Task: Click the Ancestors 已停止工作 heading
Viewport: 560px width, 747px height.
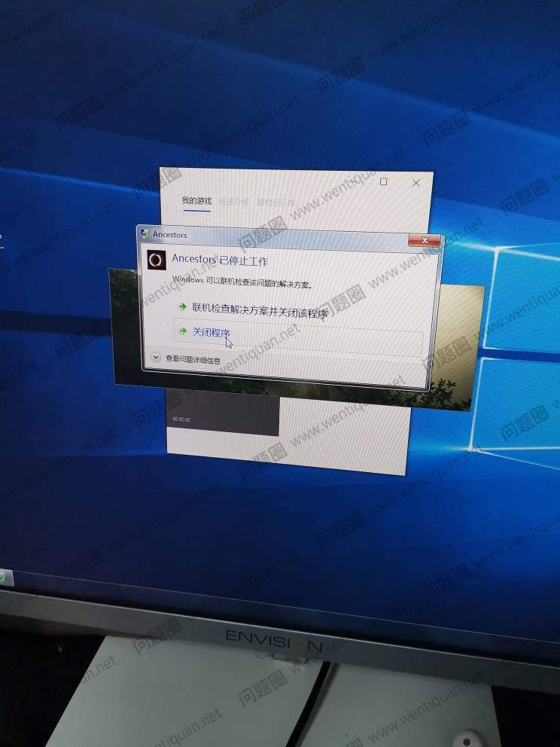Action: point(220,260)
